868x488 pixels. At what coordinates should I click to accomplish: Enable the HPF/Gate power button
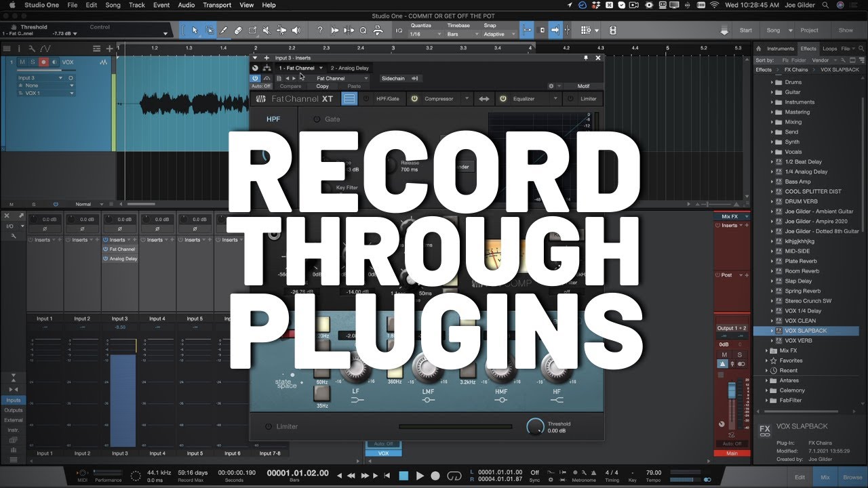coord(367,99)
